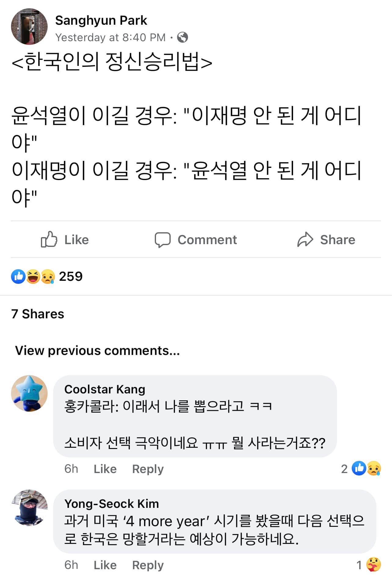Like Coolstar Kang's comment
The image size is (392, 575).
(x=105, y=469)
